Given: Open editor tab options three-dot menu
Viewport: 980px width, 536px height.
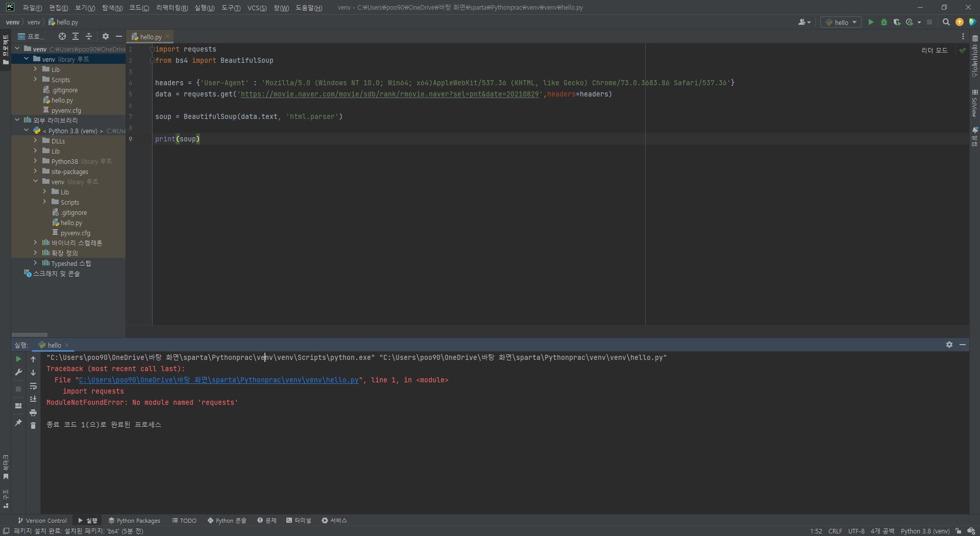Looking at the screenshot, I should (963, 36).
